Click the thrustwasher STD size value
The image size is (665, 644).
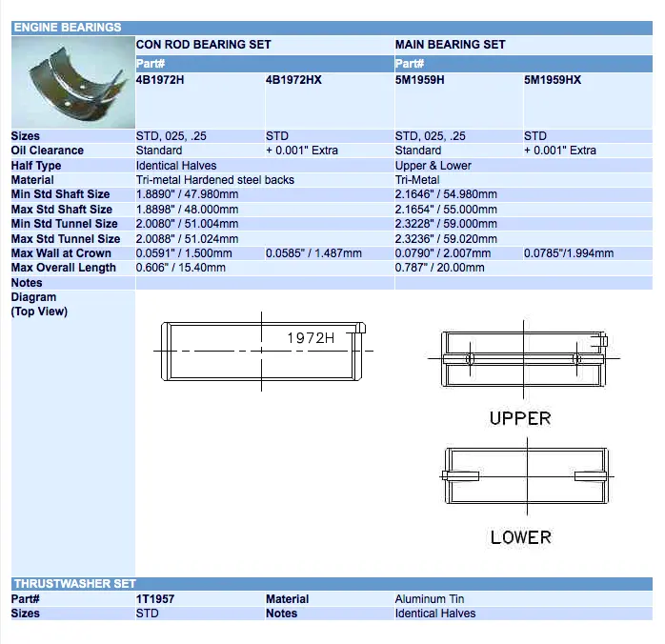[147, 614]
